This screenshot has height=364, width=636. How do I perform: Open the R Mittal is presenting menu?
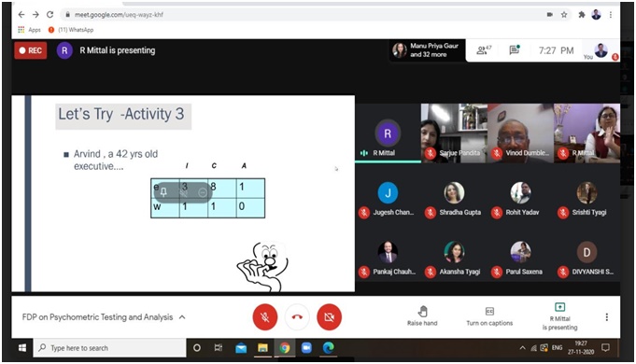point(559,316)
